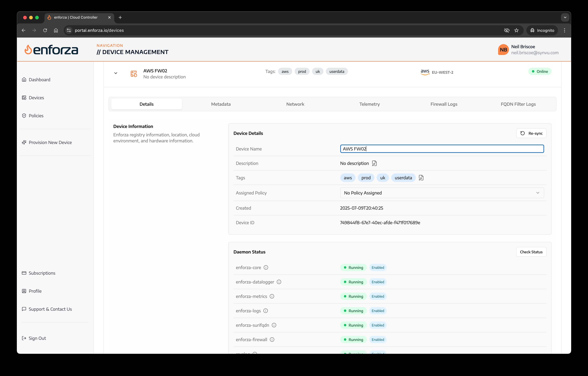This screenshot has height=376, width=588.
Task: Click the Created timestamp value
Action: pos(362,208)
